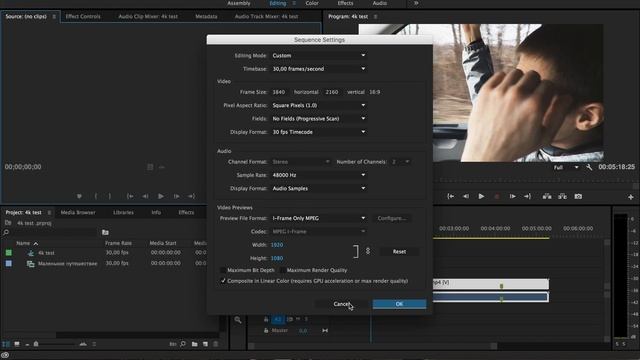Viewport: 640px width, 360px height.
Task: Toggle the width-height constrain link icon
Action: coord(368,251)
